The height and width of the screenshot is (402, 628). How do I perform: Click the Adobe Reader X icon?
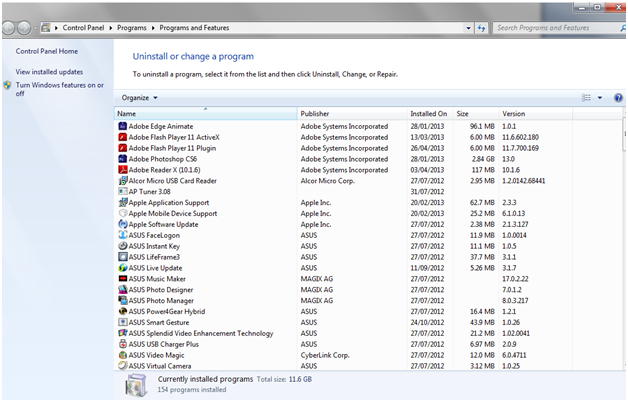(123, 170)
